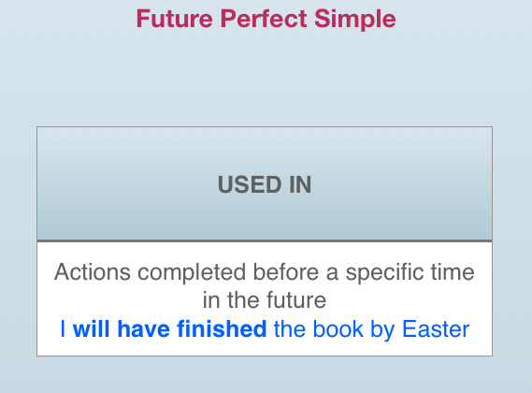Tap the word 'finished' in bold blue
This screenshot has height=393, width=532.
pyautogui.click(x=222, y=329)
